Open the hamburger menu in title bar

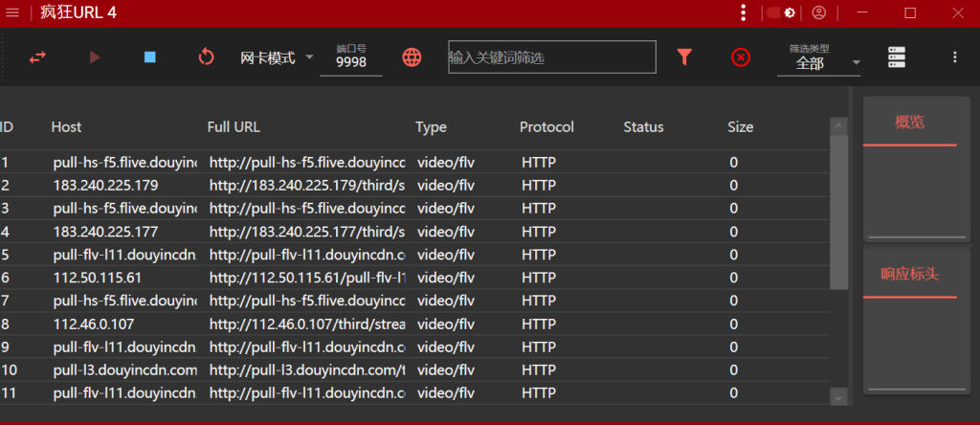coord(11,13)
